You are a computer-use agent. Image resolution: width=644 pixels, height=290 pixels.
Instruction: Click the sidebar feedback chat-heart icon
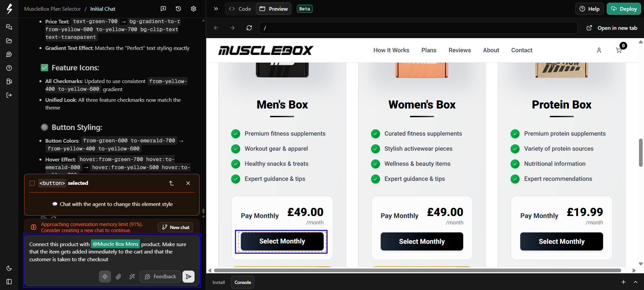coord(9,54)
